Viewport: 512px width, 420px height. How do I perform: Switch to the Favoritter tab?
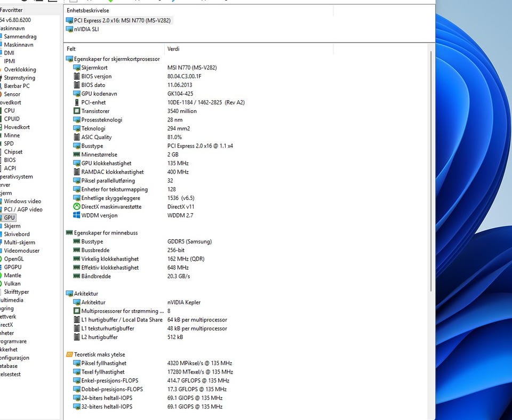tap(11, 10)
